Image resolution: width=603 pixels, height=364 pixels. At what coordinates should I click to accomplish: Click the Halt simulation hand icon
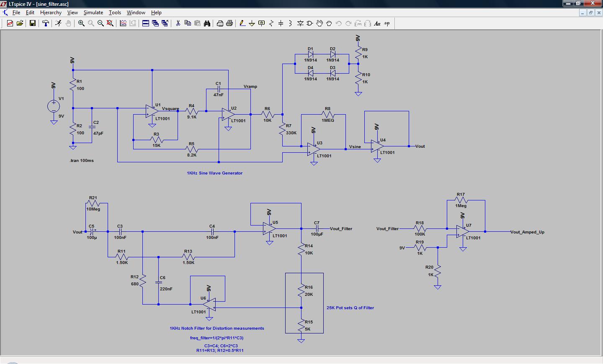tap(68, 23)
